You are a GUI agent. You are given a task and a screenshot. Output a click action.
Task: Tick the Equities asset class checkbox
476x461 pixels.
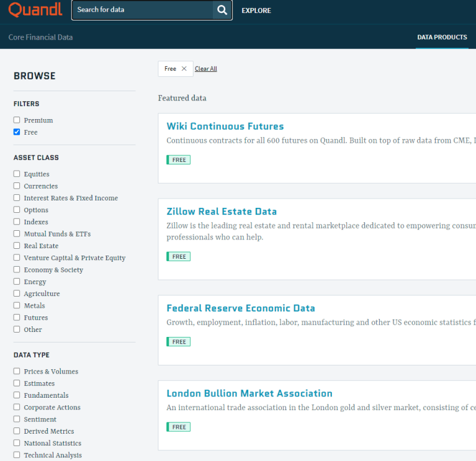point(17,174)
